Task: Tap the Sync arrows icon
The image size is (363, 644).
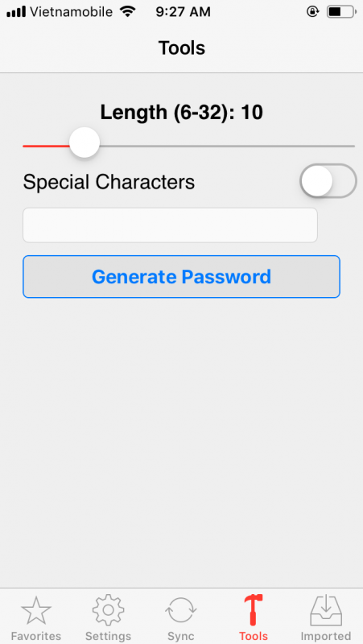Action: 180,610
